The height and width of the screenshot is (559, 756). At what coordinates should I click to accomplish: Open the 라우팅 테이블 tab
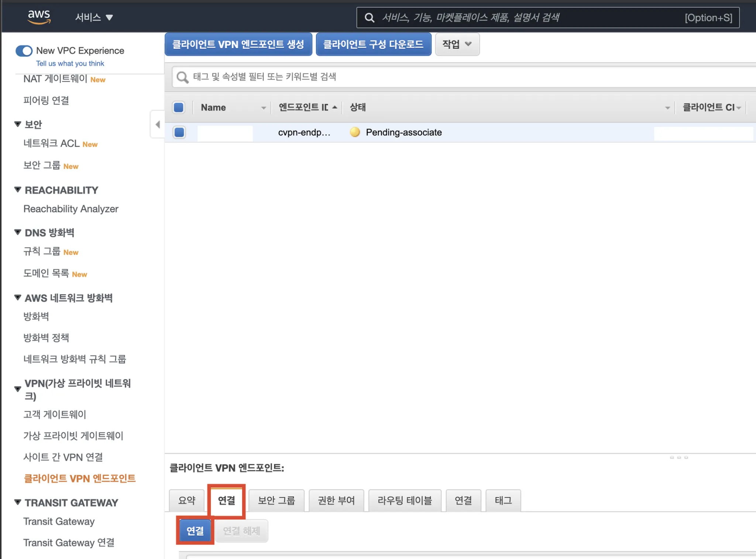tap(405, 501)
